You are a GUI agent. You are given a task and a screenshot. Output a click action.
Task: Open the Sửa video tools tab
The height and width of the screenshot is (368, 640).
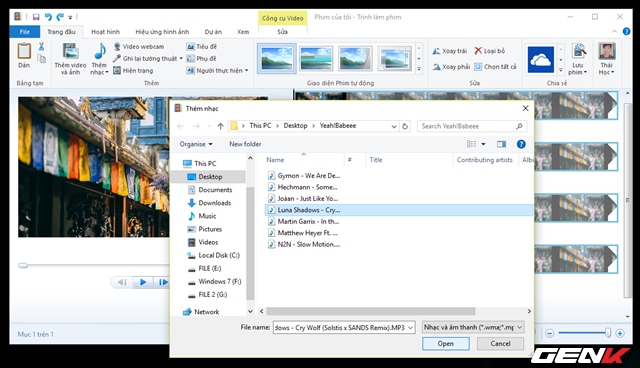(282, 31)
